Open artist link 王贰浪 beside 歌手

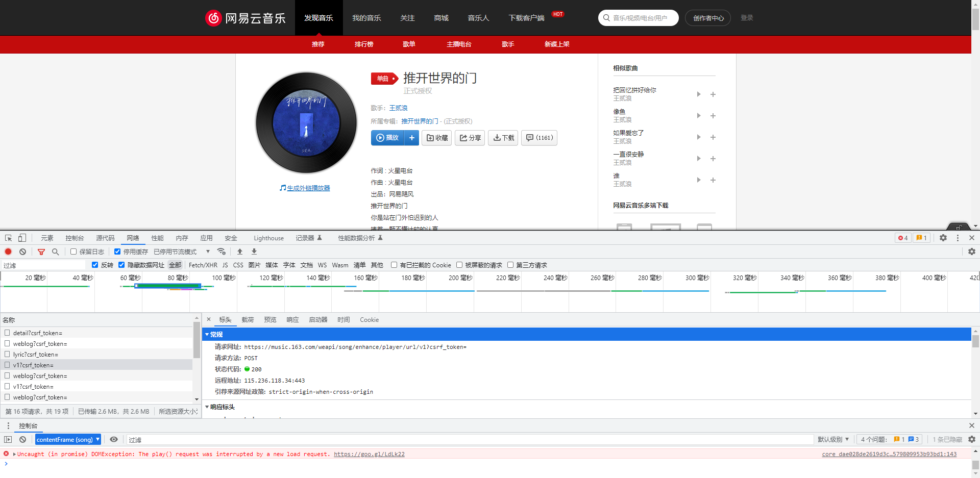click(x=398, y=108)
